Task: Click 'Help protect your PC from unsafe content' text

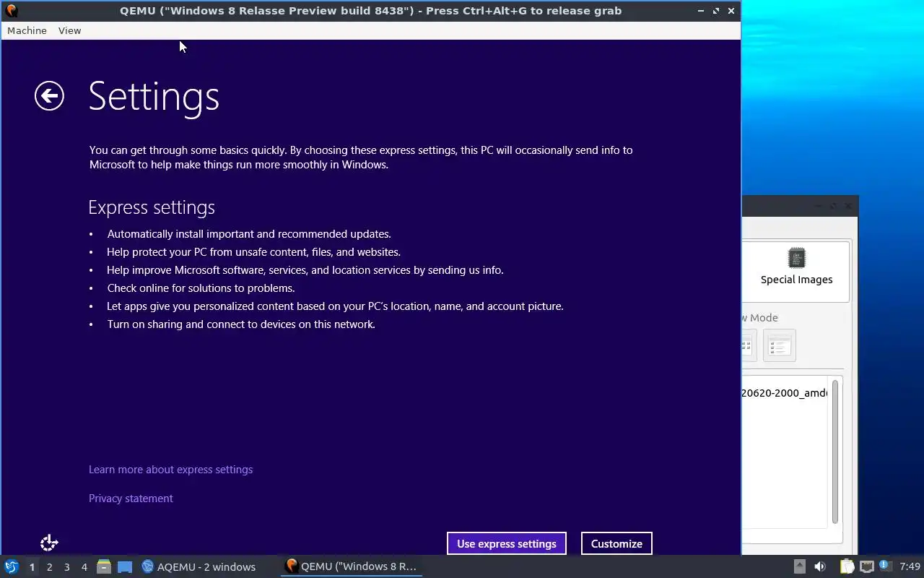Action: 253,252
